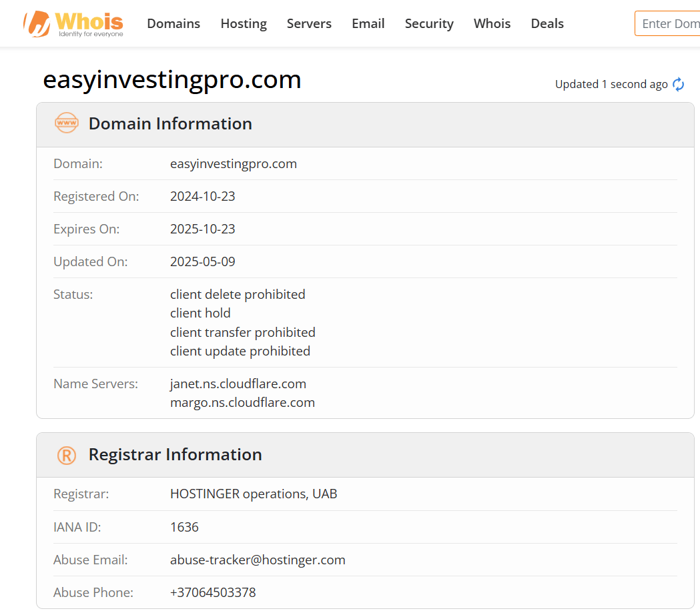Click the 'client delete prohibited' status

(238, 295)
